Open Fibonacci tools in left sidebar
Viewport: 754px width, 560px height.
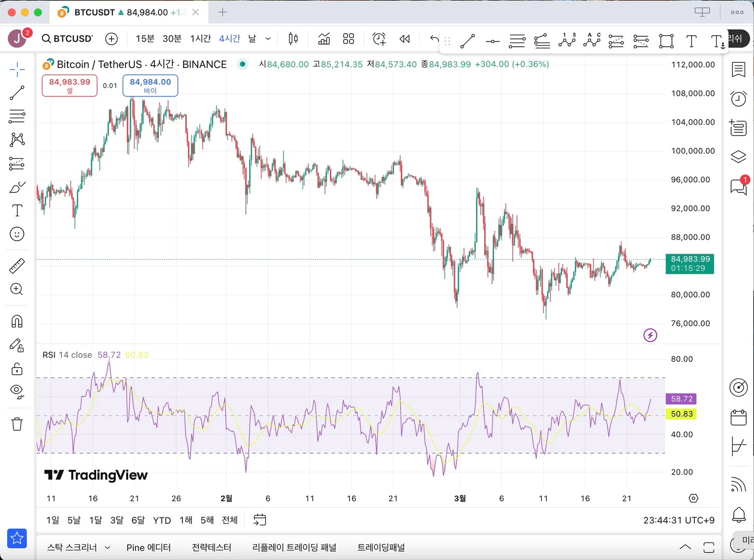click(x=17, y=116)
